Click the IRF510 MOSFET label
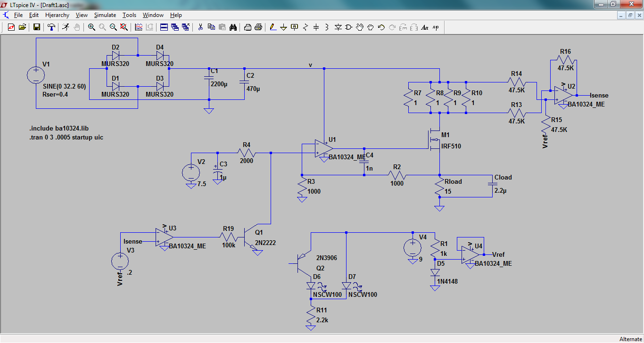644x343 pixels. point(451,147)
